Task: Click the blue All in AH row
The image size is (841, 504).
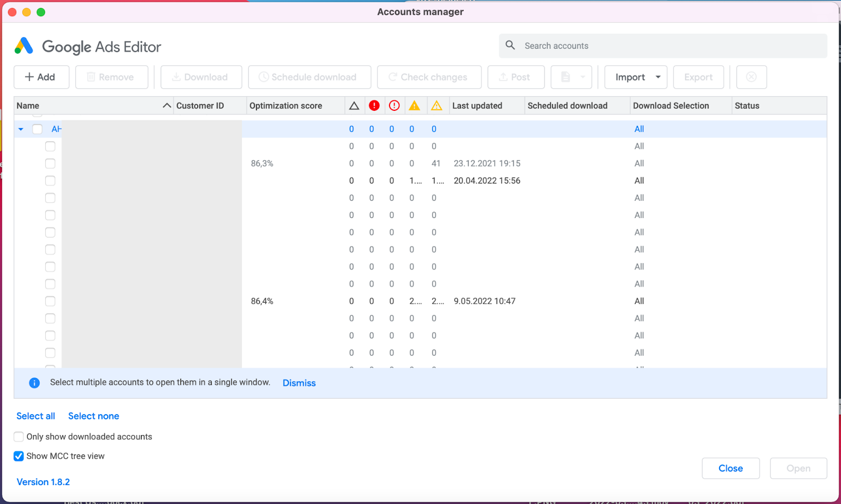Action: click(x=639, y=129)
